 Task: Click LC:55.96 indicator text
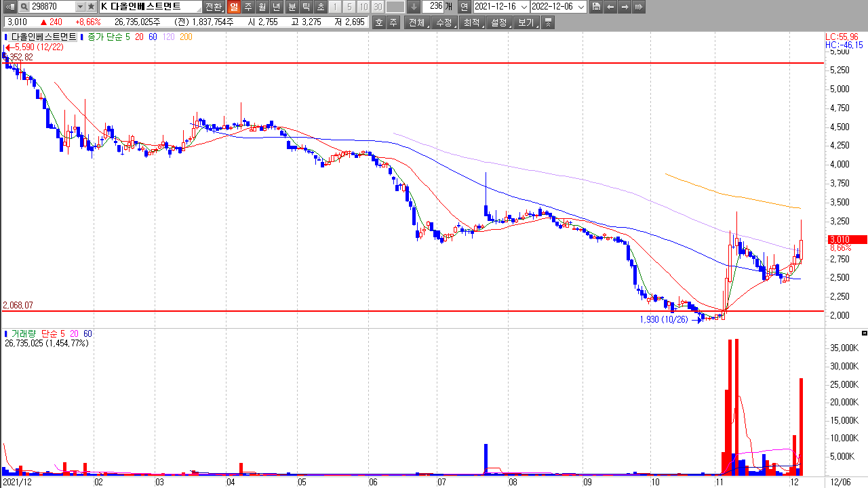click(842, 37)
